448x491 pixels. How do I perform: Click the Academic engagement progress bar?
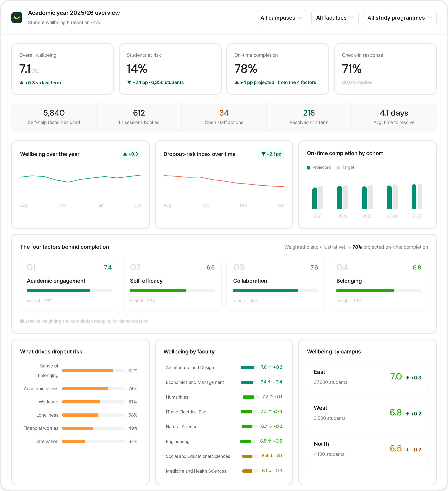69,290
